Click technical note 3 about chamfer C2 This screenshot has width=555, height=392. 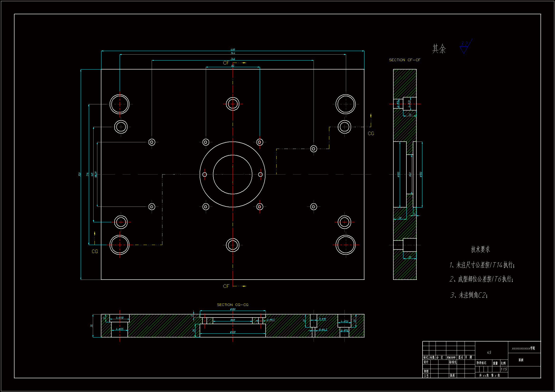point(469,295)
